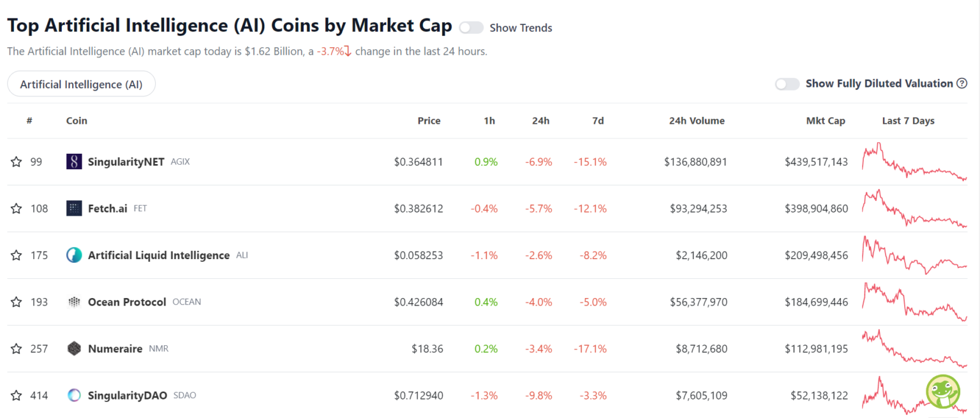Sort the list by Mkt Cap
Screen dimensions: 980x418
[x=826, y=121]
